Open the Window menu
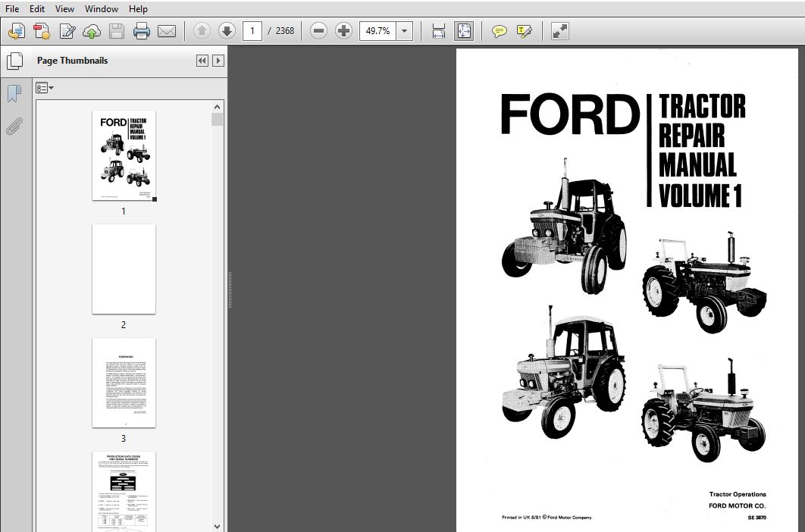This screenshot has height=532, width=805. 102,9
